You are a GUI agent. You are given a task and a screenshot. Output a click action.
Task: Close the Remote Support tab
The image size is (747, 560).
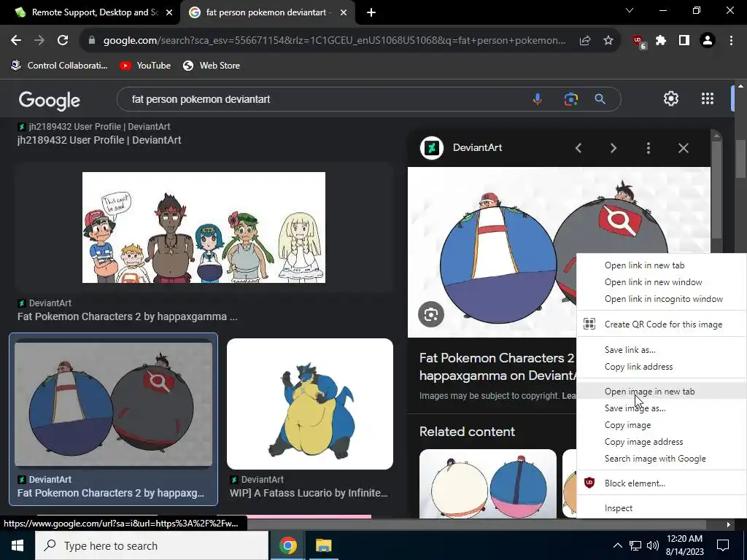click(x=169, y=12)
